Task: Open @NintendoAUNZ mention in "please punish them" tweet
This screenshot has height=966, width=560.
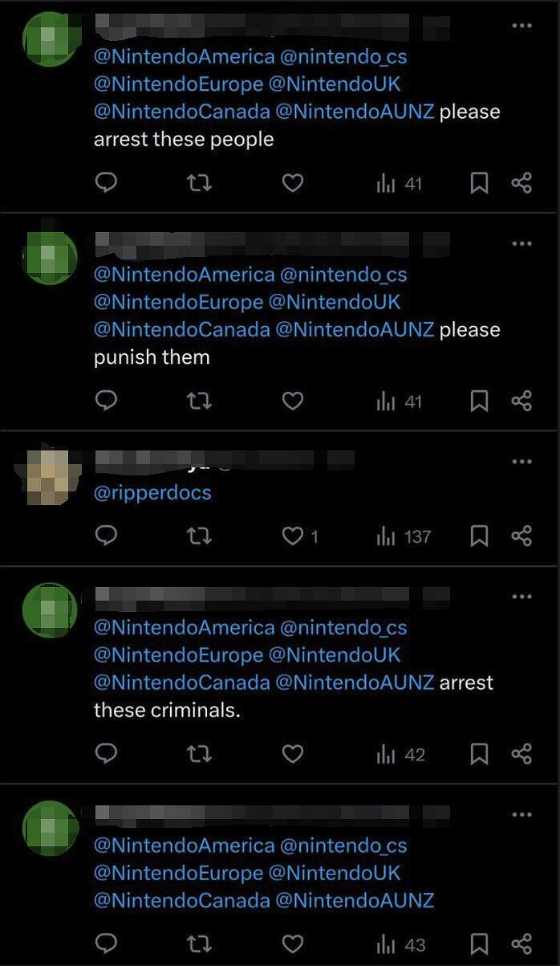Action: coord(355,329)
